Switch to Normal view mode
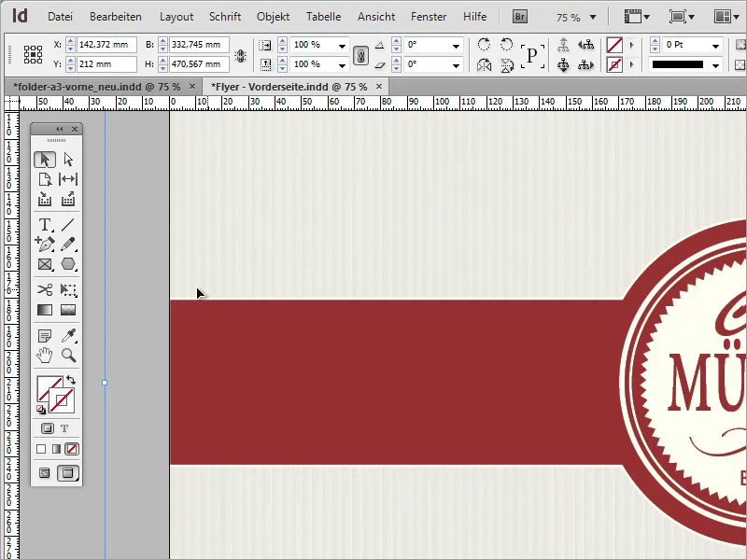This screenshot has width=747, height=560. (44, 473)
